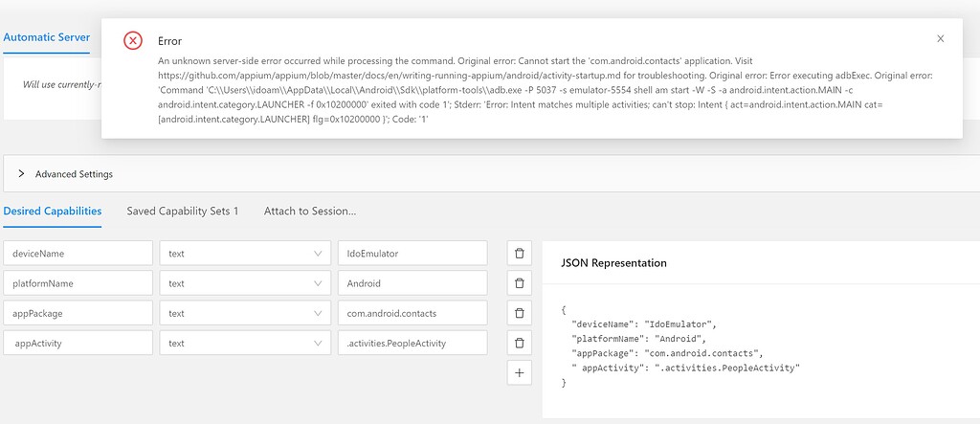Open Saved Capability Sets 1 tab

pyautogui.click(x=183, y=211)
